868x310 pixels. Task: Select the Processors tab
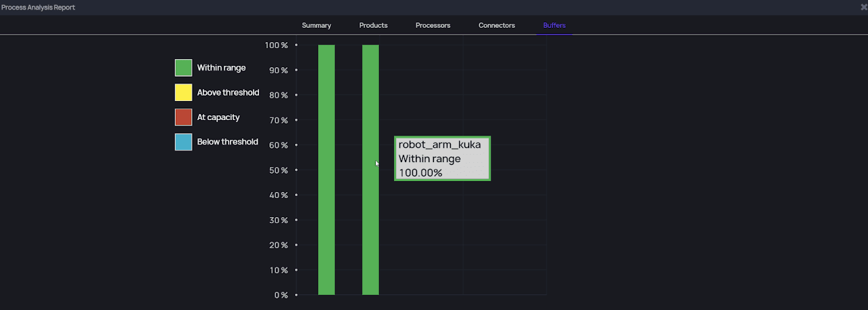tap(433, 26)
